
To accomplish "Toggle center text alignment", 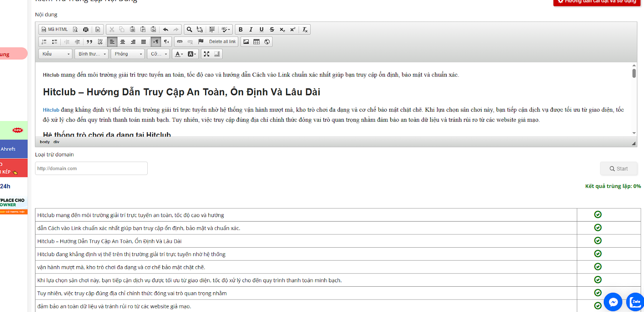I will point(123,42).
